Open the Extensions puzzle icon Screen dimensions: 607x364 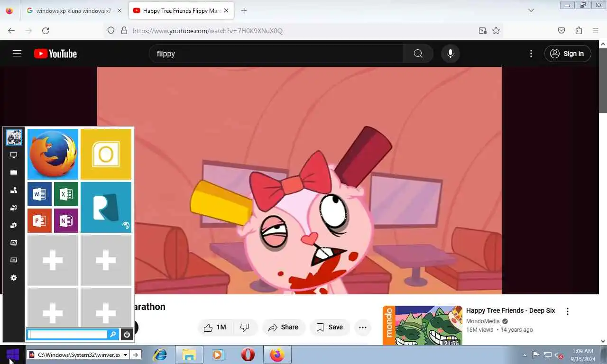click(579, 30)
